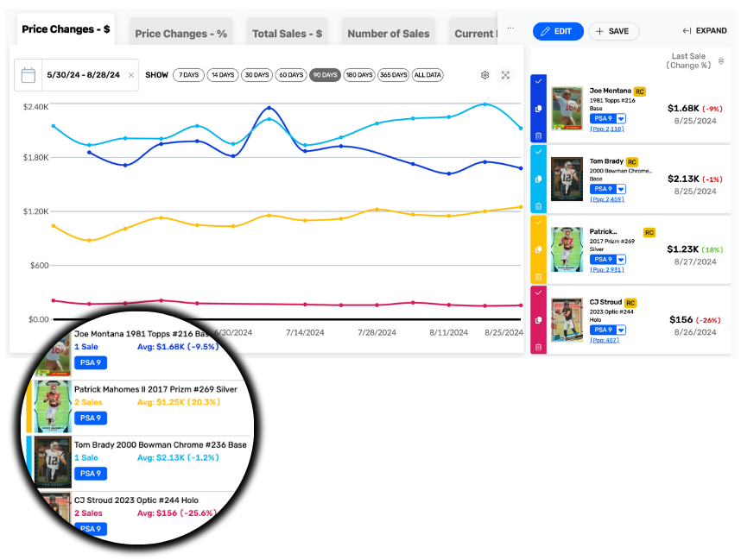741x560 pixels.
Task: Open the calendar date picker icon
Action: pyautogui.click(x=28, y=75)
